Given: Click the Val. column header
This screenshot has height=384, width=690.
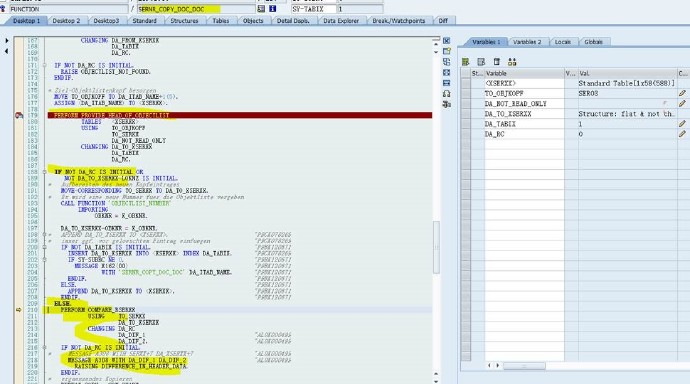Looking at the screenshot, I should click(x=627, y=73).
